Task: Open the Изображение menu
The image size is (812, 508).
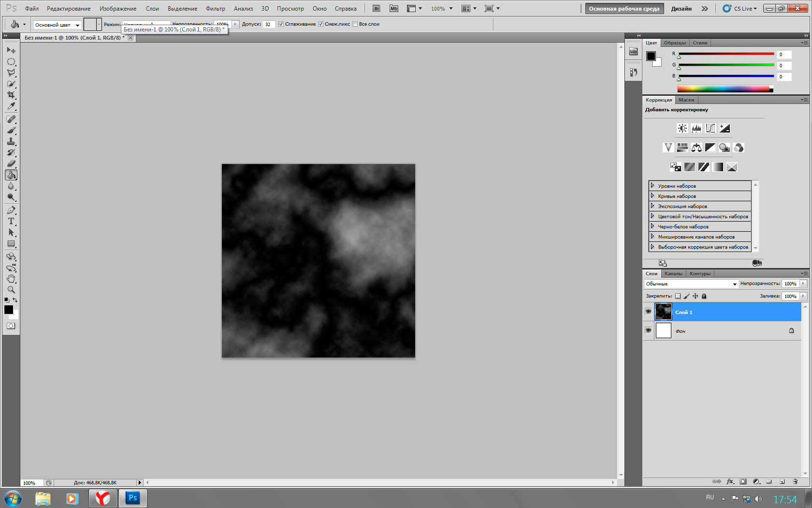Action: pyautogui.click(x=118, y=9)
